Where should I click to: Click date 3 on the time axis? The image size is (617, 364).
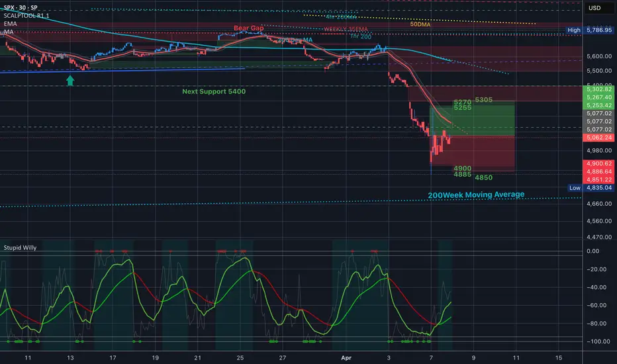coord(389,357)
